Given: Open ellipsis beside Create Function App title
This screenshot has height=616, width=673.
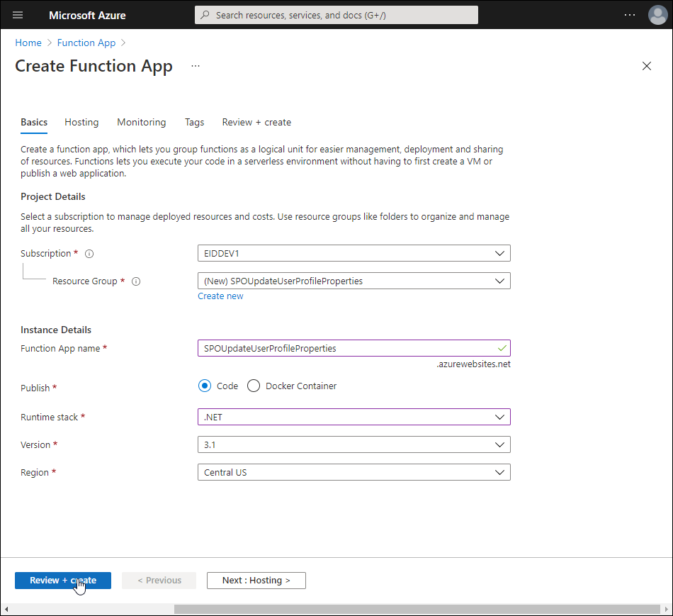Looking at the screenshot, I should tap(196, 66).
